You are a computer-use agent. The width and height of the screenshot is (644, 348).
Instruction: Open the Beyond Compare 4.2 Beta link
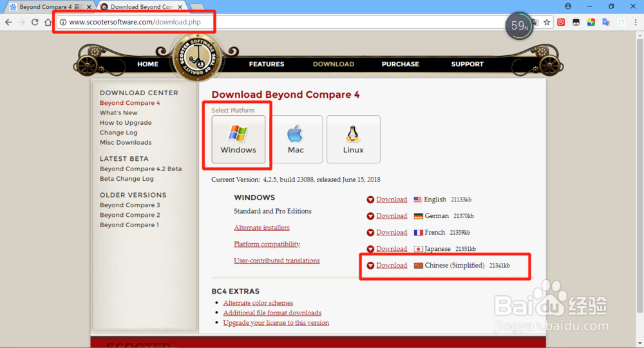140,169
